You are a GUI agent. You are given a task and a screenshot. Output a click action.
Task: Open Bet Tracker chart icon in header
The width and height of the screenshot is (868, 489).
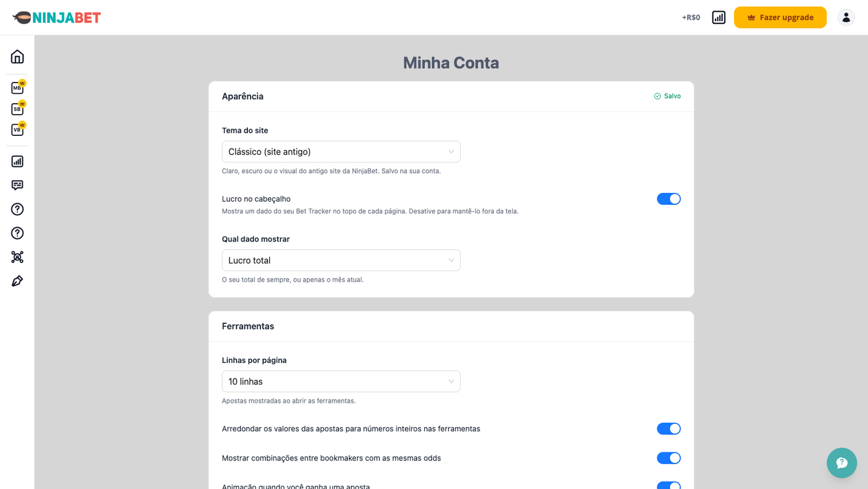tap(719, 17)
